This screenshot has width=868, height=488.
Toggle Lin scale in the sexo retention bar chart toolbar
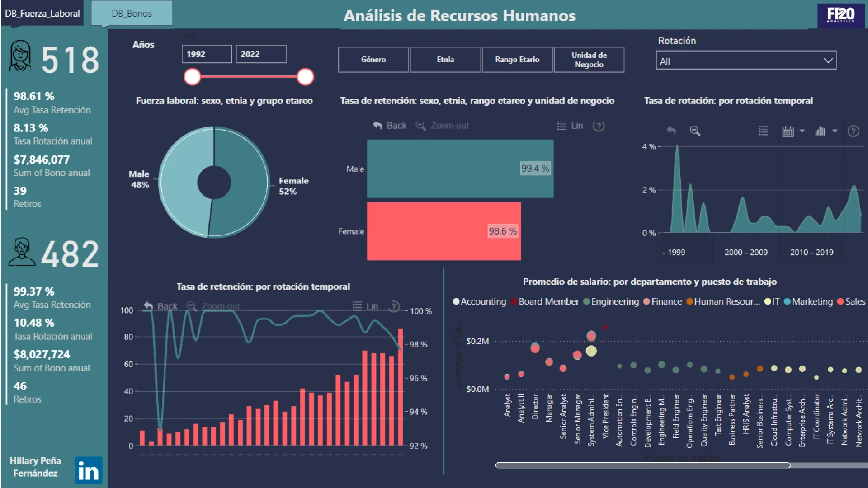click(x=570, y=126)
